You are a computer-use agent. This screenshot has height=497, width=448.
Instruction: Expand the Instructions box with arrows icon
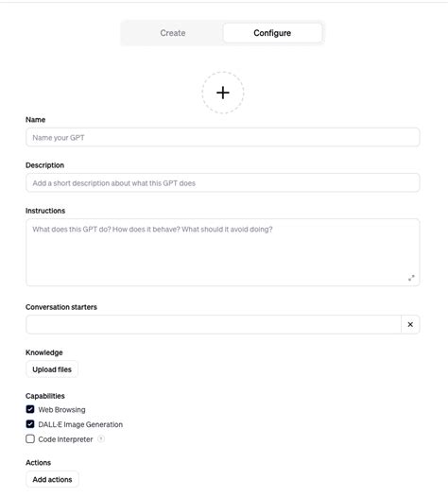(411, 278)
